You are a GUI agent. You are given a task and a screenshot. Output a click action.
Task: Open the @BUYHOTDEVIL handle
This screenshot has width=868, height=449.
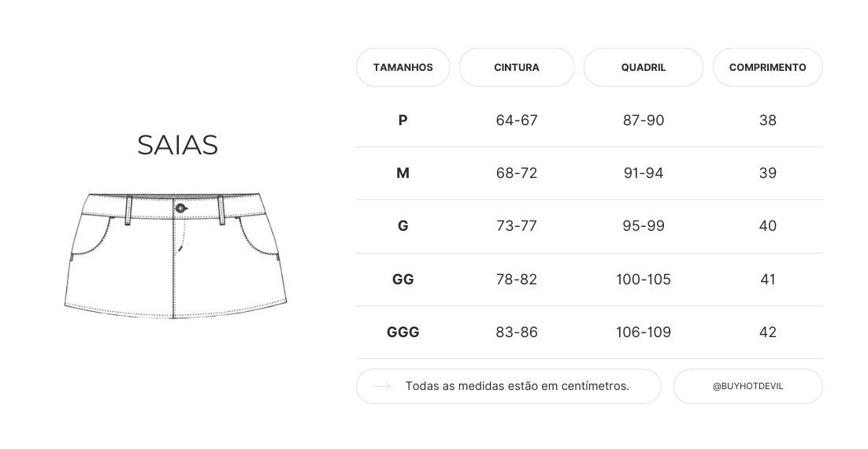(x=747, y=387)
